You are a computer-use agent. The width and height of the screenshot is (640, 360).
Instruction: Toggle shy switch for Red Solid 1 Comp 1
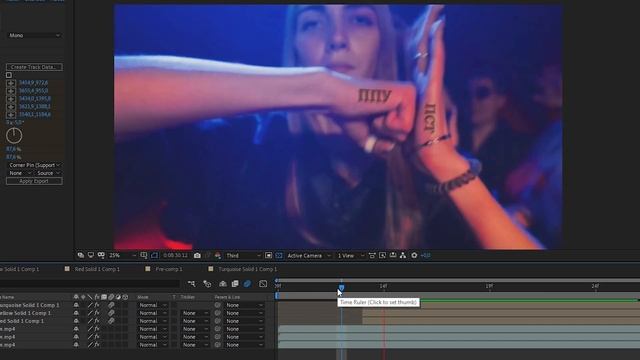tap(76, 321)
